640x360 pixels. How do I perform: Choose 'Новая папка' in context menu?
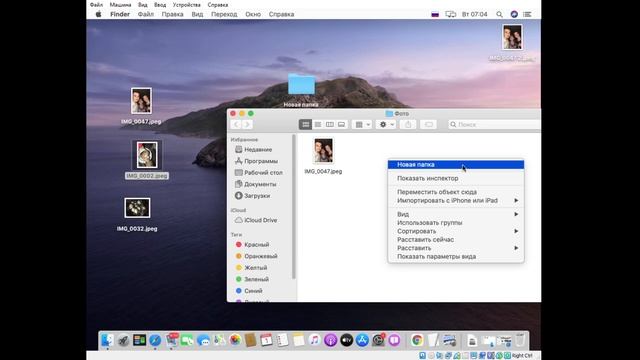click(456, 164)
